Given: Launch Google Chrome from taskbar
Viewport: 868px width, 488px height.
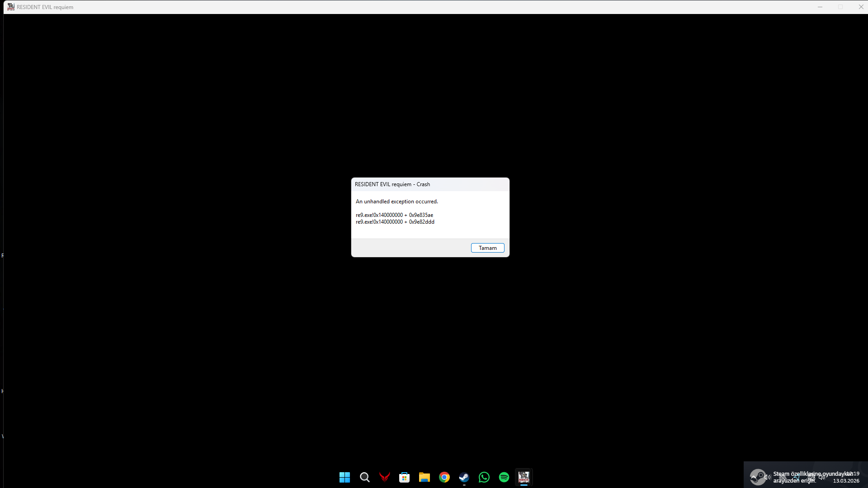Looking at the screenshot, I should (444, 477).
